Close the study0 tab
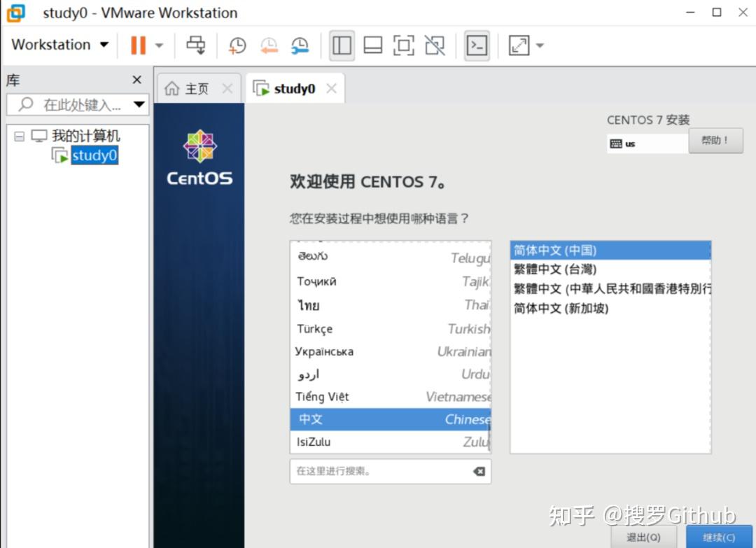756x548 pixels. pos(331,89)
